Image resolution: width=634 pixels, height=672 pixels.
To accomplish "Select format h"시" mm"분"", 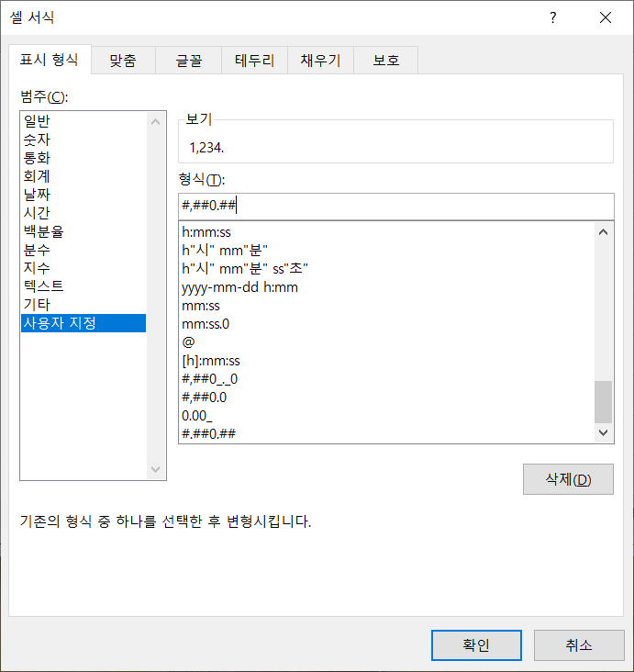I will 387,251.
